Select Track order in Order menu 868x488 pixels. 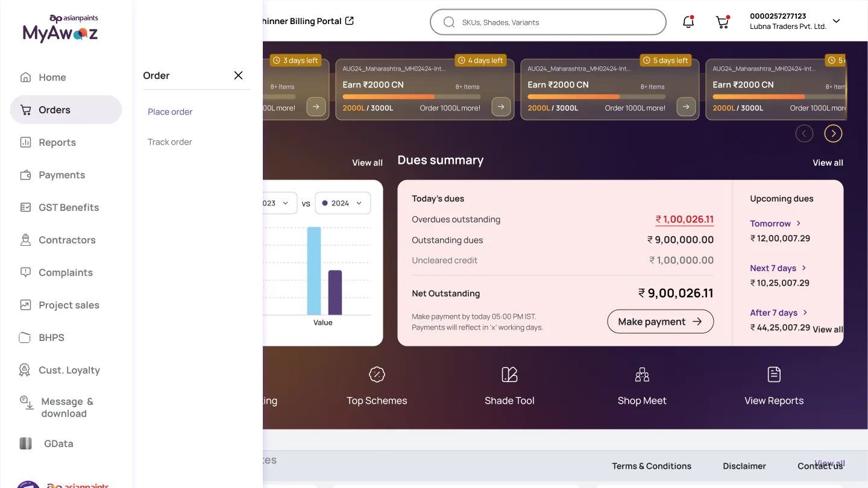click(170, 142)
